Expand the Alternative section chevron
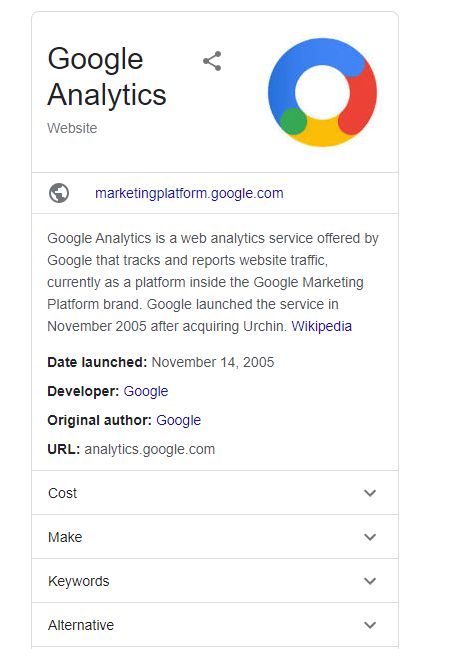 point(370,625)
